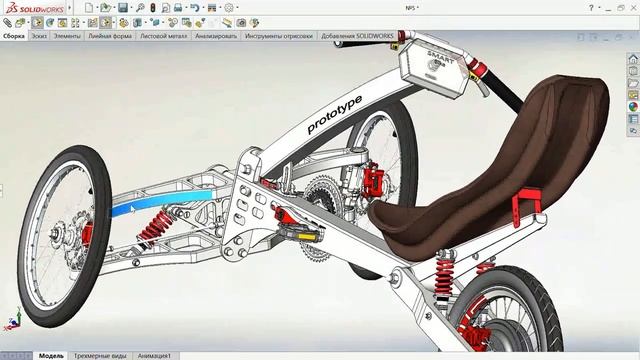Image resolution: width=640 pixels, height=360 pixels.
Task: Open the Undo history dropdown
Action: (203, 7)
